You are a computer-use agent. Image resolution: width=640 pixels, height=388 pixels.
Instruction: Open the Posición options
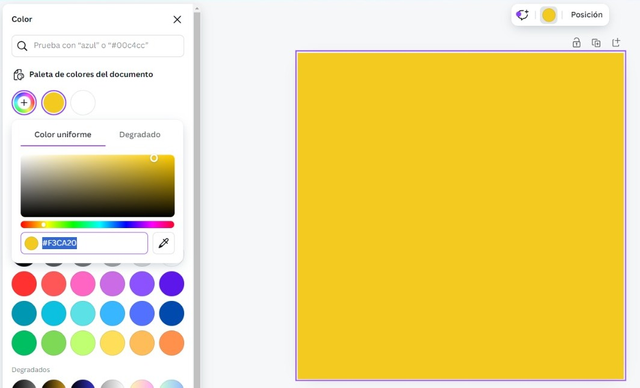pyautogui.click(x=587, y=15)
